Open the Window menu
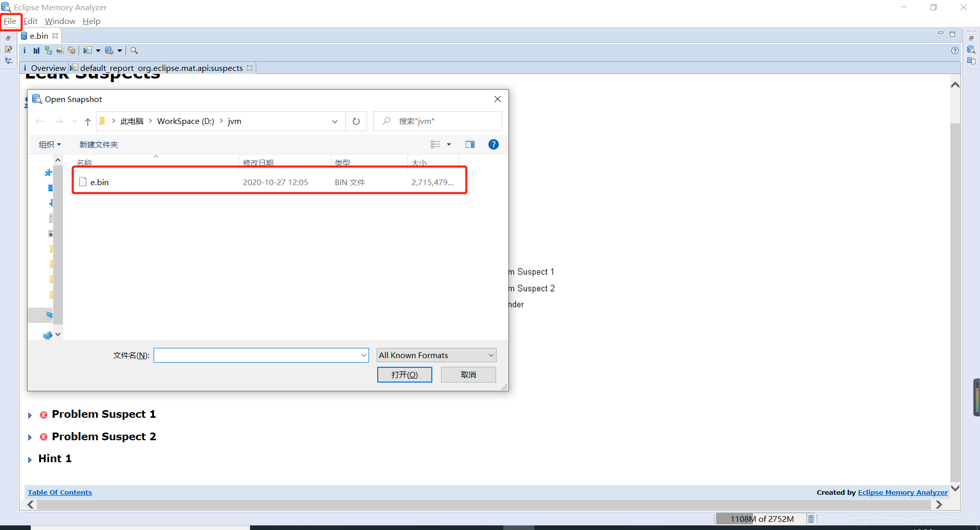Viewport: 980px width, 530px height. (x=60, y=21)
